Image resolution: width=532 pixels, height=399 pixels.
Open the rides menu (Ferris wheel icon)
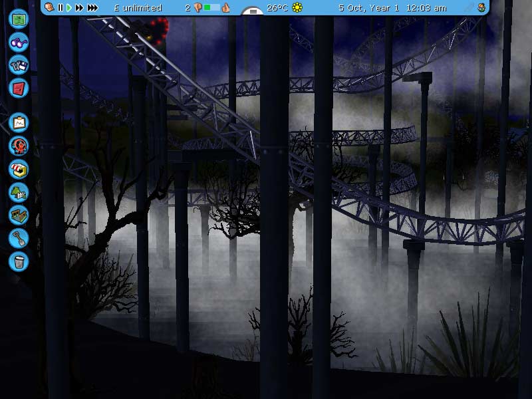(19, 146)
